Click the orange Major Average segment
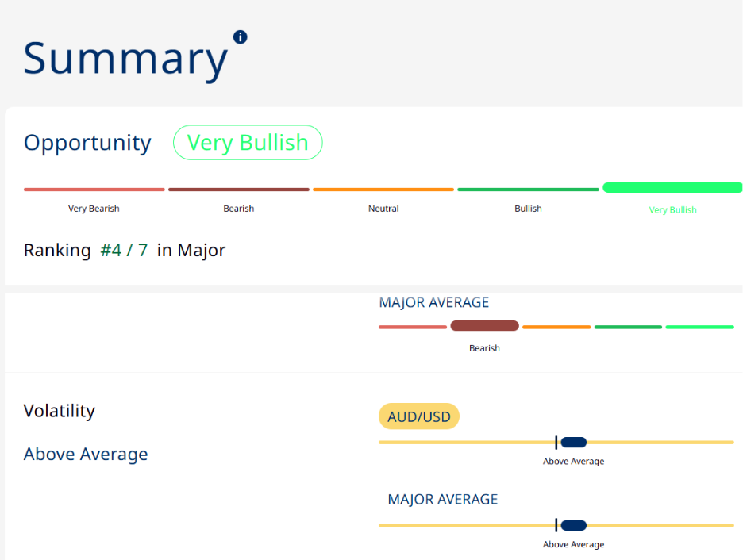 [x=556, y=327]
